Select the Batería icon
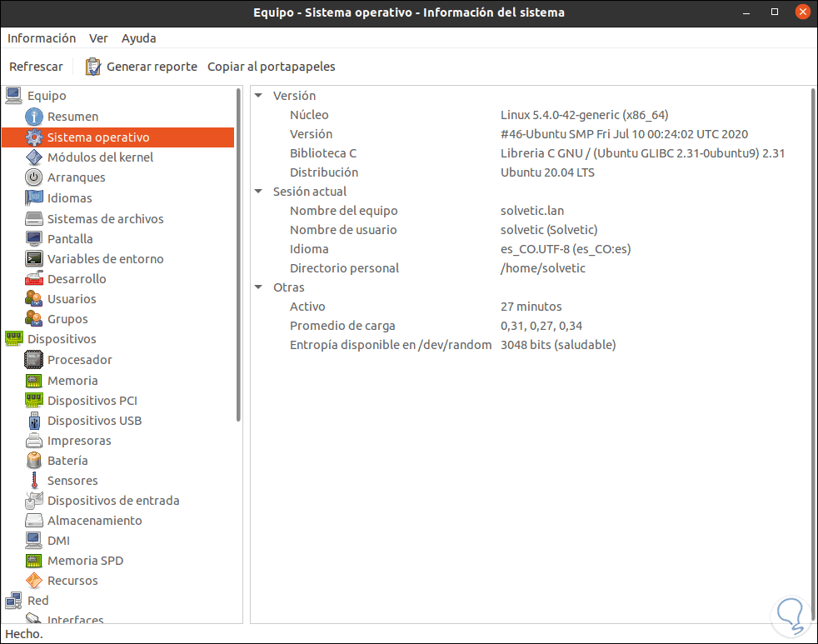 pyautogui.click(x=33, y=461)
